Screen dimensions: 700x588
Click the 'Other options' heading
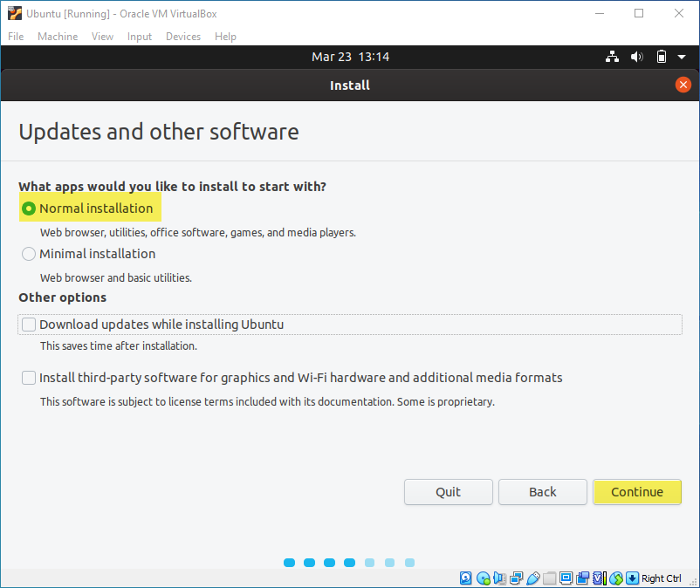click(x=63, y=297)
